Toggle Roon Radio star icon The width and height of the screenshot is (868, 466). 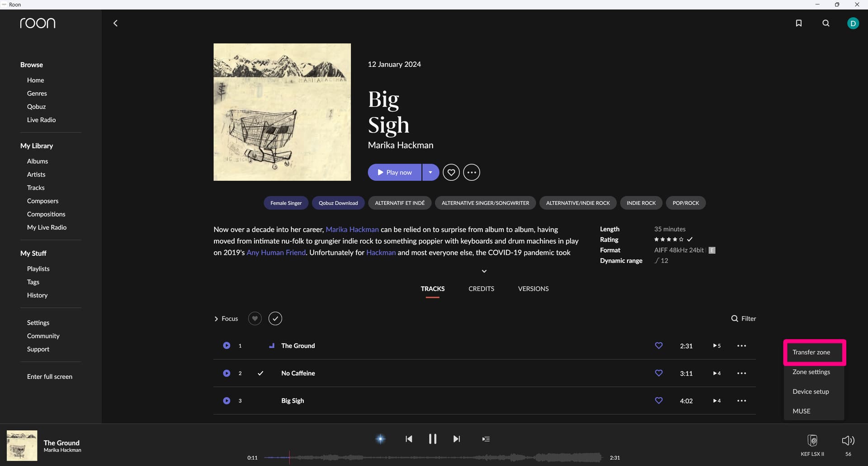381,439
